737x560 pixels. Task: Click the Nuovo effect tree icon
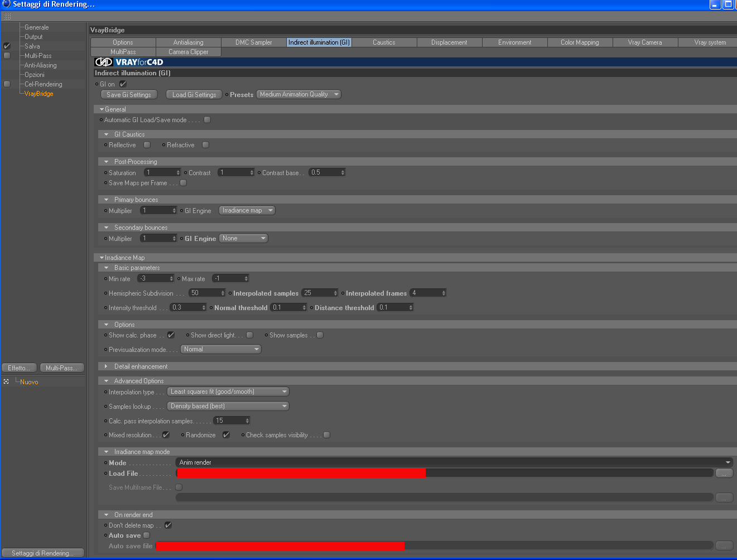[x=6, y=382]
